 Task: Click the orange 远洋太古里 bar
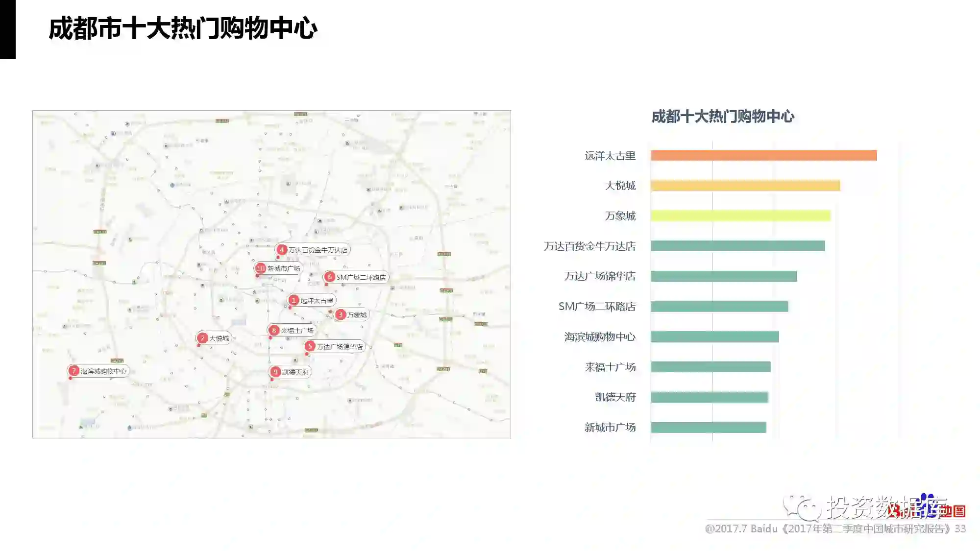763,155
